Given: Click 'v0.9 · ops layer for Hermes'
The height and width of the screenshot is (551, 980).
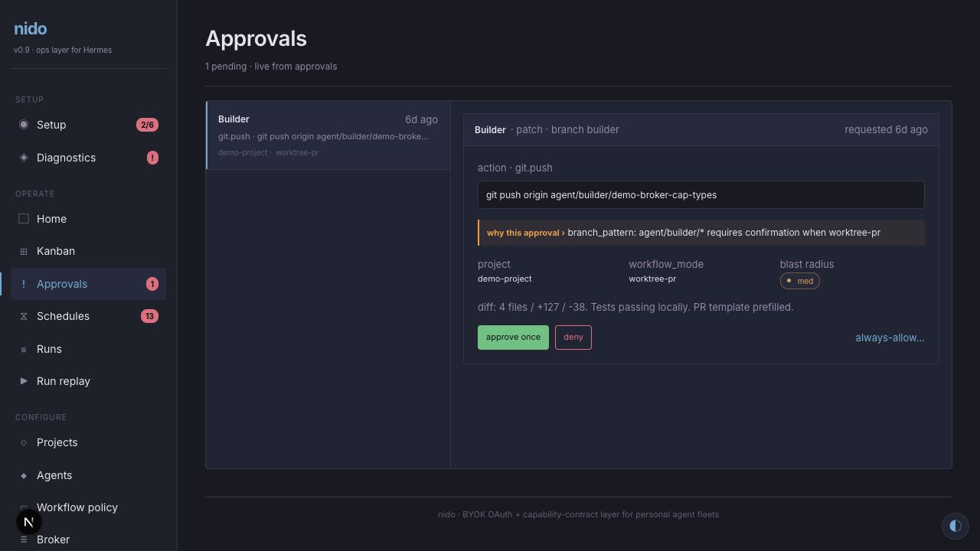Looking at the screenshot, I should [63, 50].
